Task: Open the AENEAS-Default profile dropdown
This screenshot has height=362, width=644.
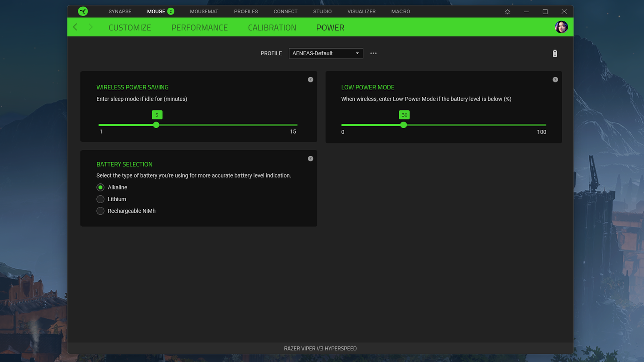Action: [326, 53]
